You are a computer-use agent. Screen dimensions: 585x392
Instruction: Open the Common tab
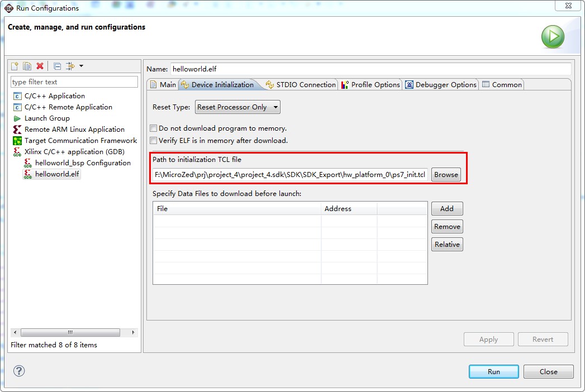click(x=502, y=85)
